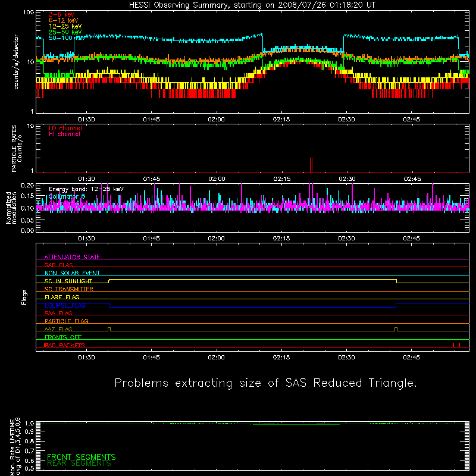
Task: Click the Mon. Rate LIVETIME axis label
Action: coord(15,446)
